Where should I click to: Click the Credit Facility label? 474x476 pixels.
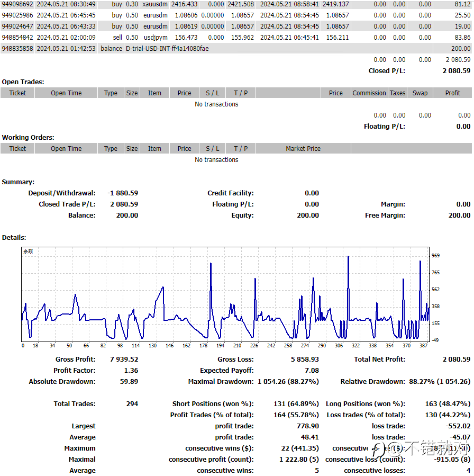point(231,193)
